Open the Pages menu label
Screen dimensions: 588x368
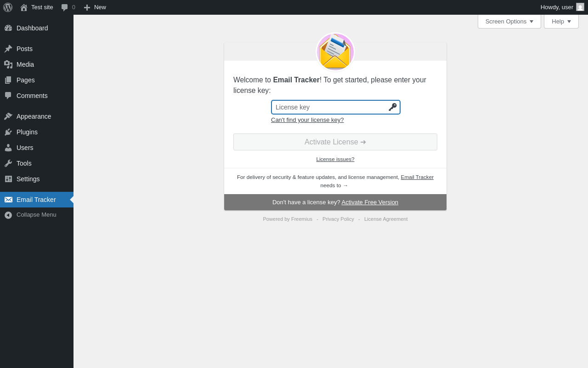click(26, 80)
